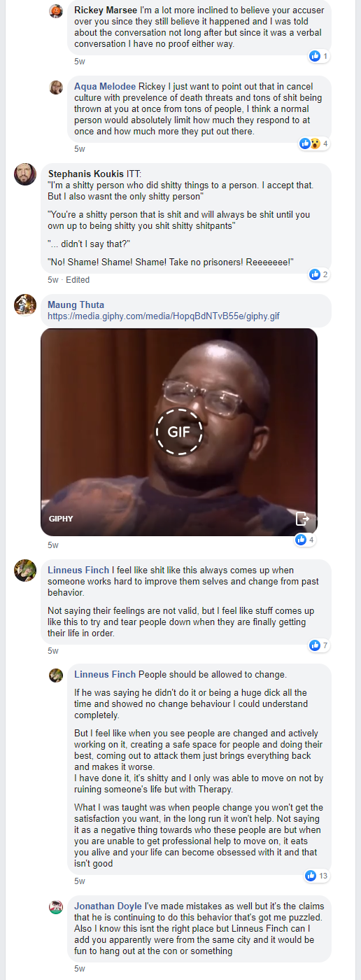View the 13 likes on Linneus Finch's reply
This screenshot has height=980, width=361.
coord(316,876)
